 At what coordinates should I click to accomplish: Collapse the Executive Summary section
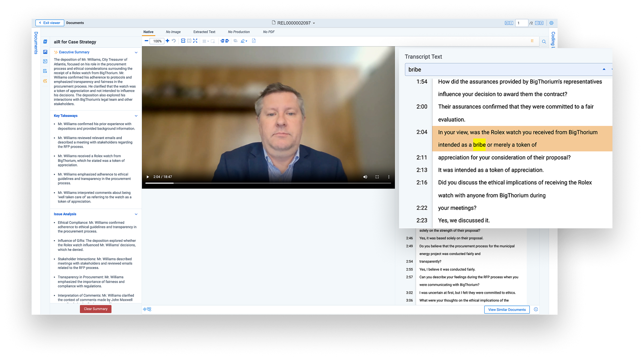point(136,52)
